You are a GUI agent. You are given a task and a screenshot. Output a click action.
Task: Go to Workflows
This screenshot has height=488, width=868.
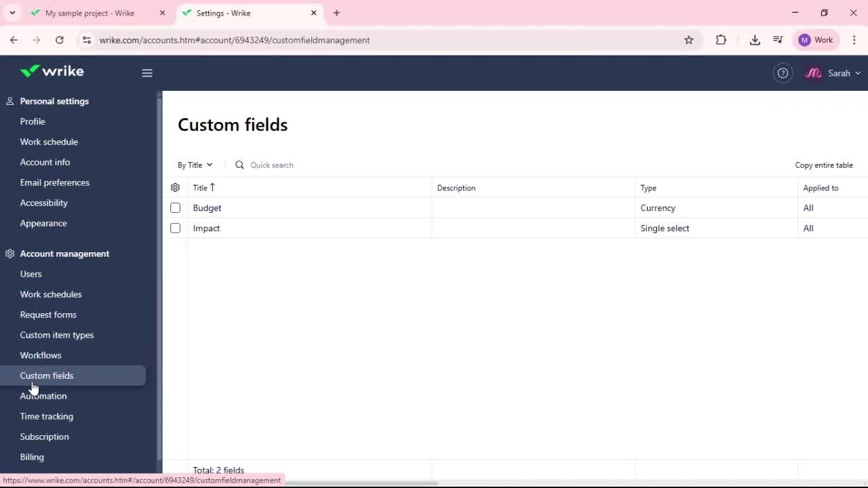[41, 355]
